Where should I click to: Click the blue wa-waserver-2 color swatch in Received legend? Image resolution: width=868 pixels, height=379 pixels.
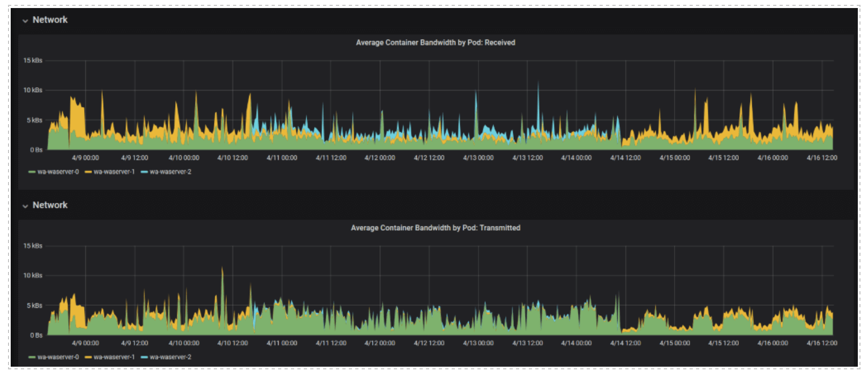(x=144, y=172)
